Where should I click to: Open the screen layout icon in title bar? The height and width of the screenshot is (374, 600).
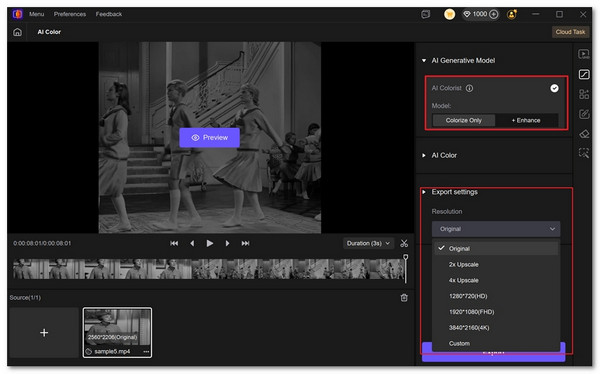point(426,15)
